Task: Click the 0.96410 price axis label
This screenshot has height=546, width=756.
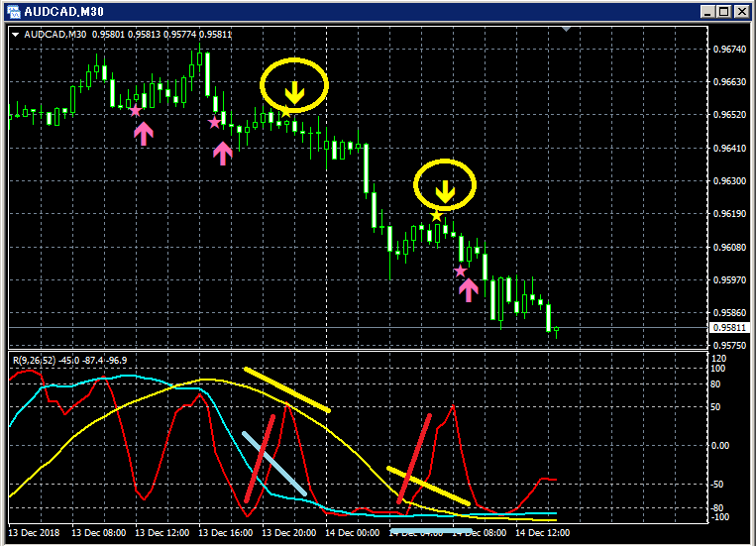Action: click(729, 148)
